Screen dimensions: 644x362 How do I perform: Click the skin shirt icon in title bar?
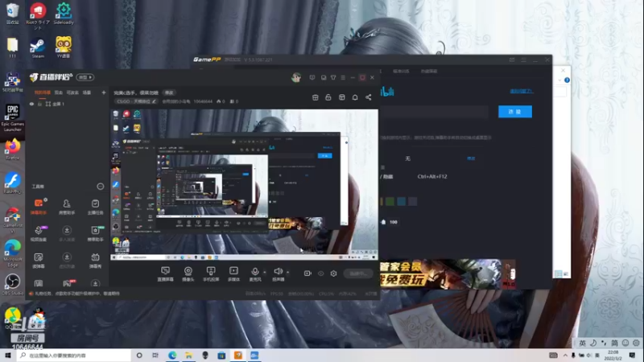[333, 77]
